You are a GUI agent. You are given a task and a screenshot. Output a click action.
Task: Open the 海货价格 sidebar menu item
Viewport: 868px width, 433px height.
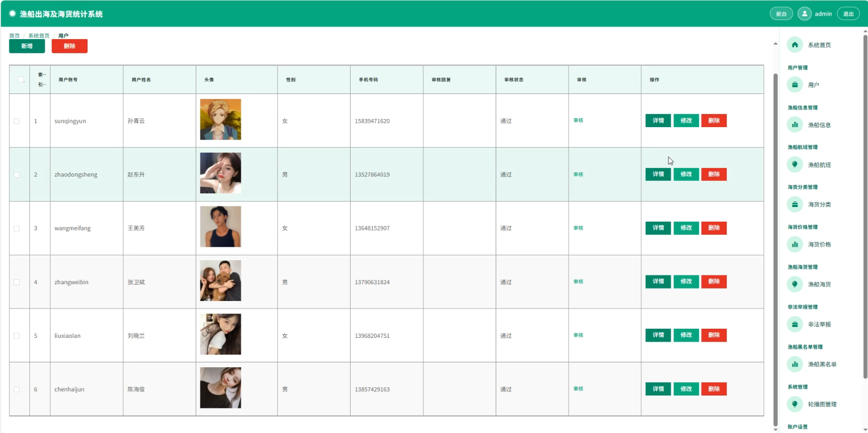tap(819, 244)
